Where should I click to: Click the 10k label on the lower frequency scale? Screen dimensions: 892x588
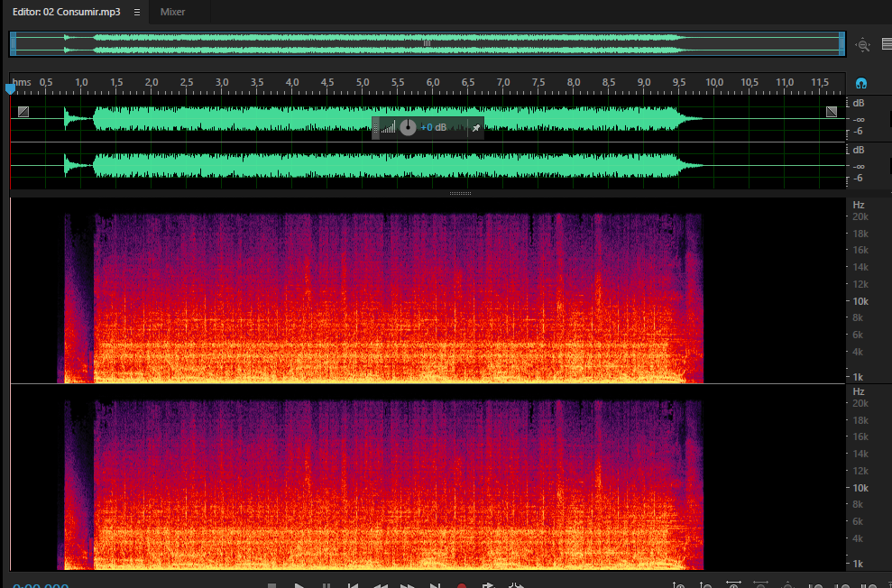point(860,488)
